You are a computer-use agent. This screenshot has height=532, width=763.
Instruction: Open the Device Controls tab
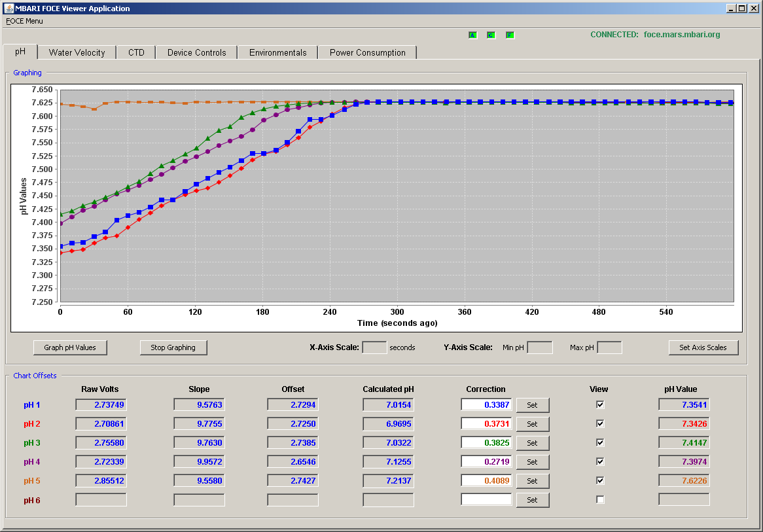coord(196,52)
